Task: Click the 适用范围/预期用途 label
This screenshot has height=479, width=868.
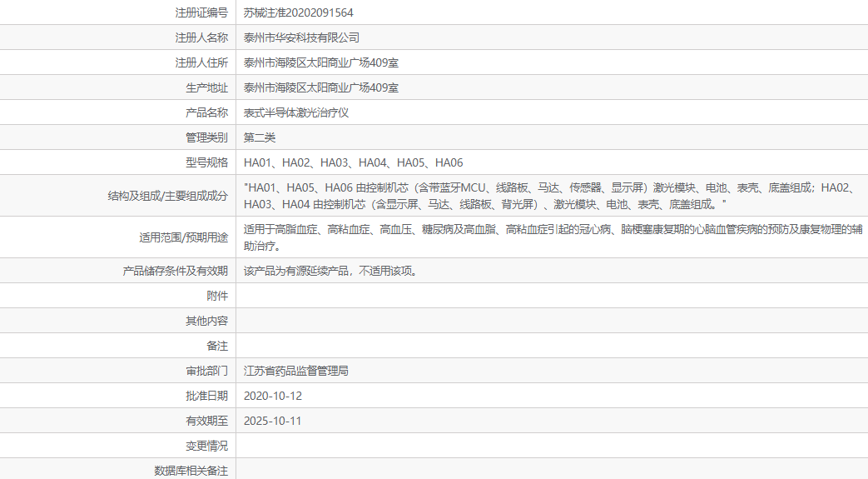Action: pos(183,237)
